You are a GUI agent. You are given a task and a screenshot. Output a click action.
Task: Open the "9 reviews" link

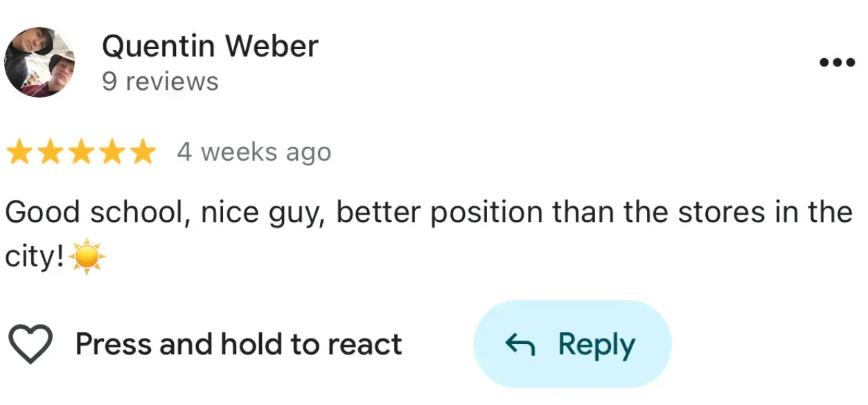[160, 82]
